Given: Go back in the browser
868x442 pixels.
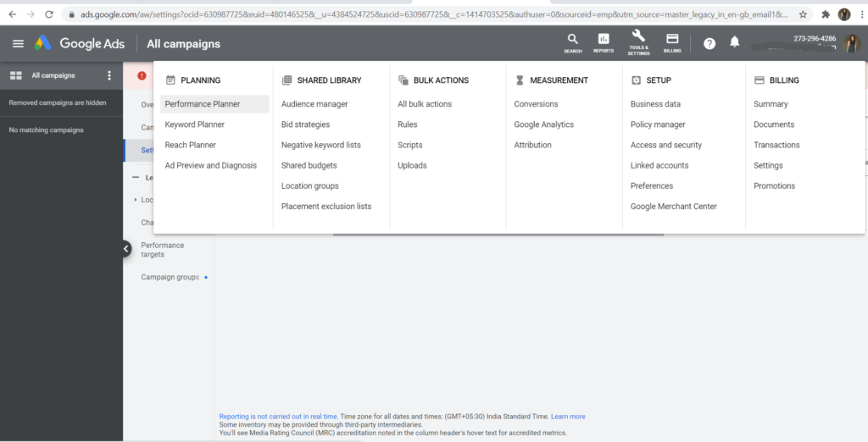Looking at the screenshot, I should [x=12, y=14].
